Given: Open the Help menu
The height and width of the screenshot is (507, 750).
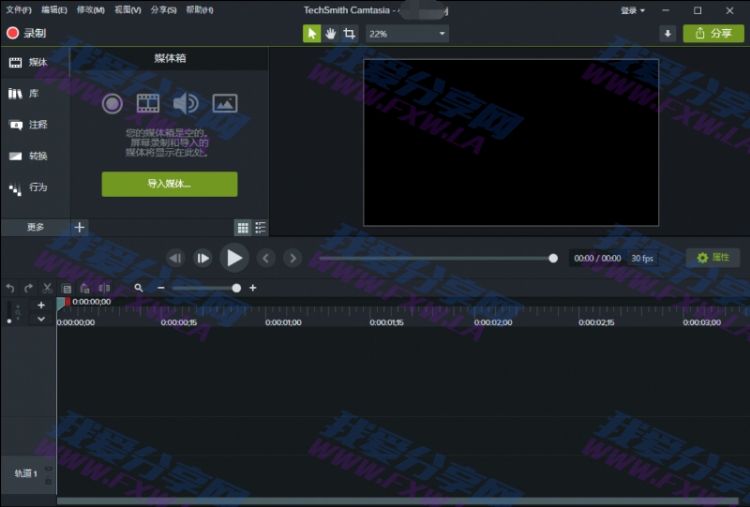Looking at the screenshot, I should 199,10.
